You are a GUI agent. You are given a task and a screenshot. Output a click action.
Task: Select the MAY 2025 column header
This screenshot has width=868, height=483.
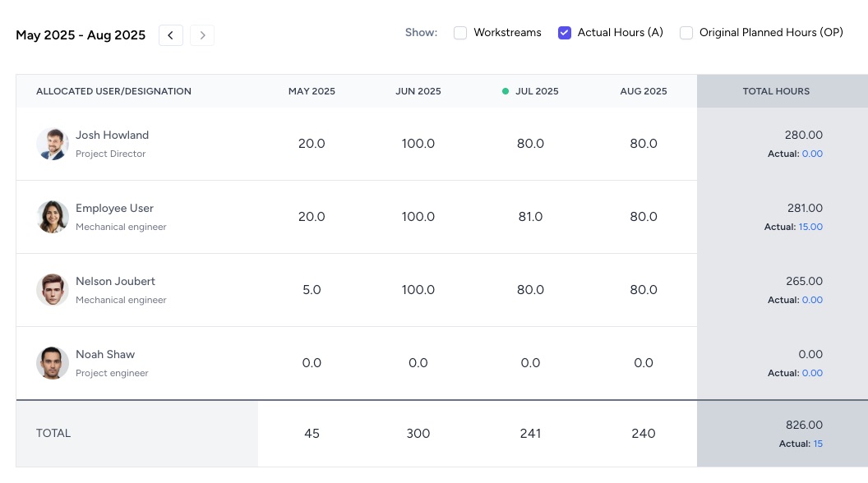[x=312, y=91]
